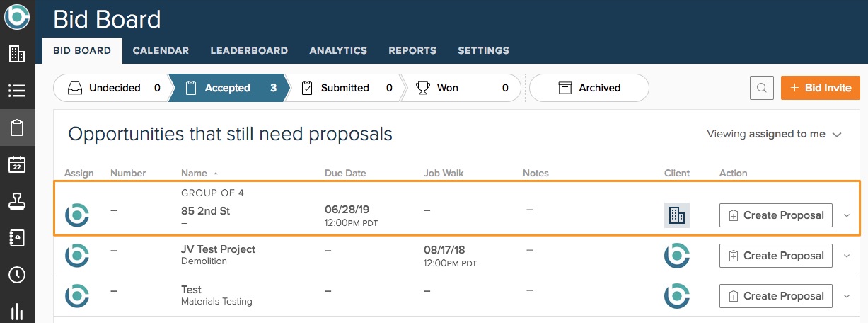Click the clock icon in the sidebar
The height and width of the screenshot is (323, 868).
point(17,275)
